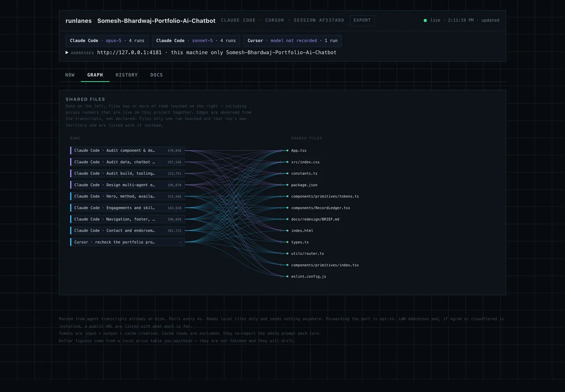Click the components/RecordLedger.tsx label
Image resolution: width=565 pixels, height=392 pixels.
click(x=320, y=208)
